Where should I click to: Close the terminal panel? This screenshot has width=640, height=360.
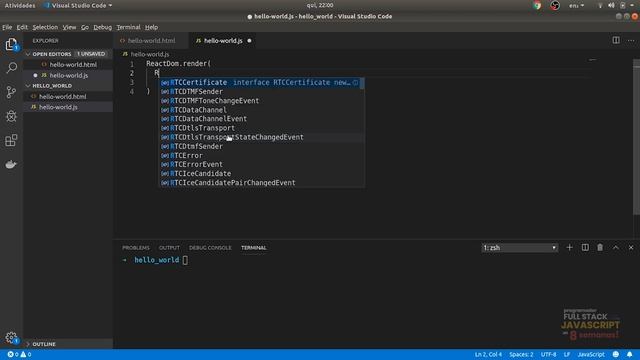point(631,247)
